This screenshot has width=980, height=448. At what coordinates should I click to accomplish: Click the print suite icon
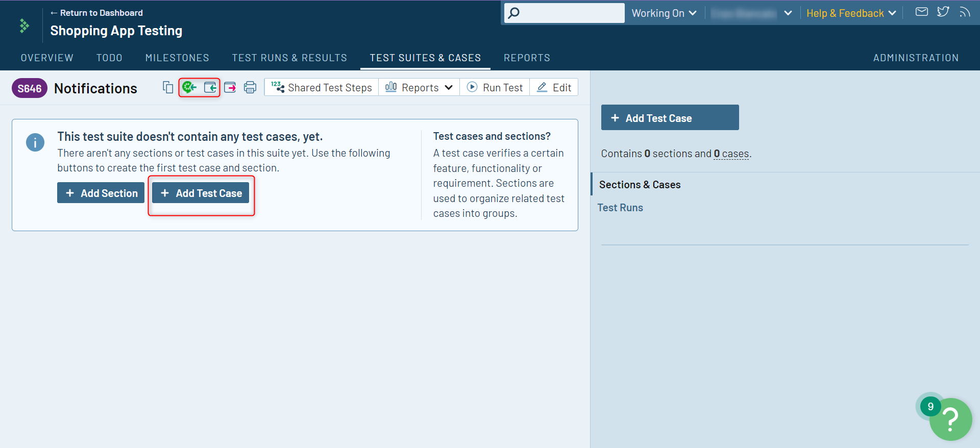pyautogui.click(x=250, y=87)
